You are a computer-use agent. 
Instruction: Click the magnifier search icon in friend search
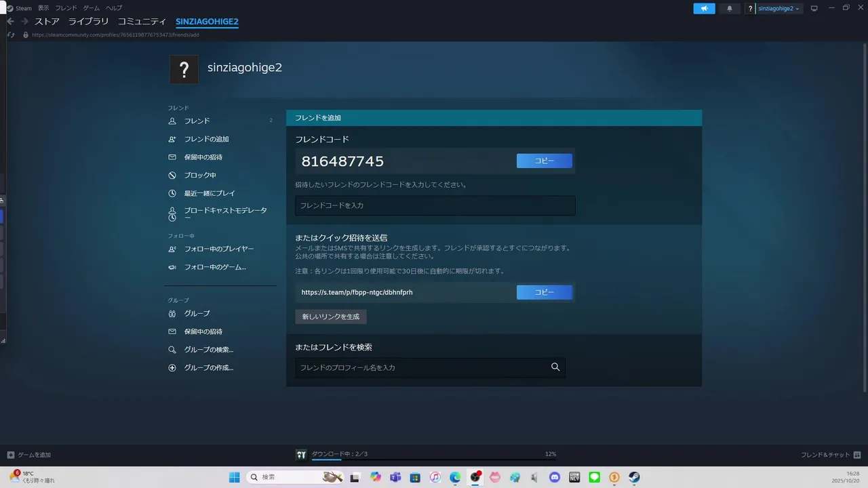(555, 367)
